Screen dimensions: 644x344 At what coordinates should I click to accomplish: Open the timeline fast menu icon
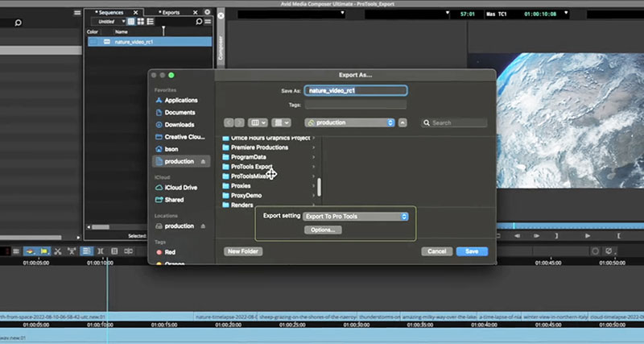[x=16, y=251]
